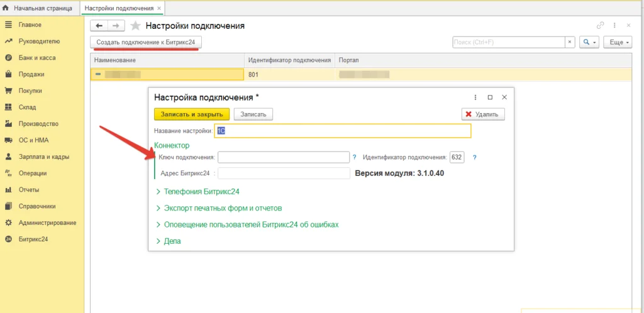
Task: Click the Удалить button
Action: point(483,114)
